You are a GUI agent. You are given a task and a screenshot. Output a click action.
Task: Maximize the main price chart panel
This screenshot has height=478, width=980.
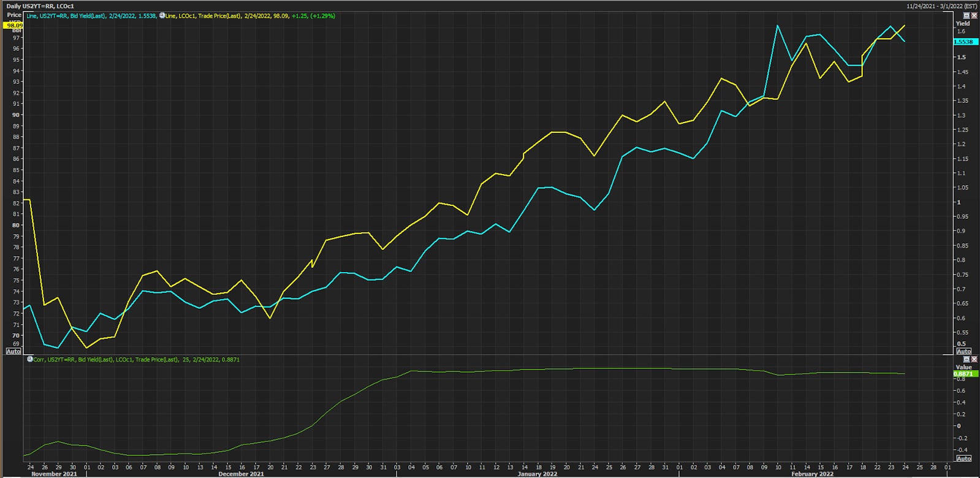pyautogui.click(x=967, y=15)
